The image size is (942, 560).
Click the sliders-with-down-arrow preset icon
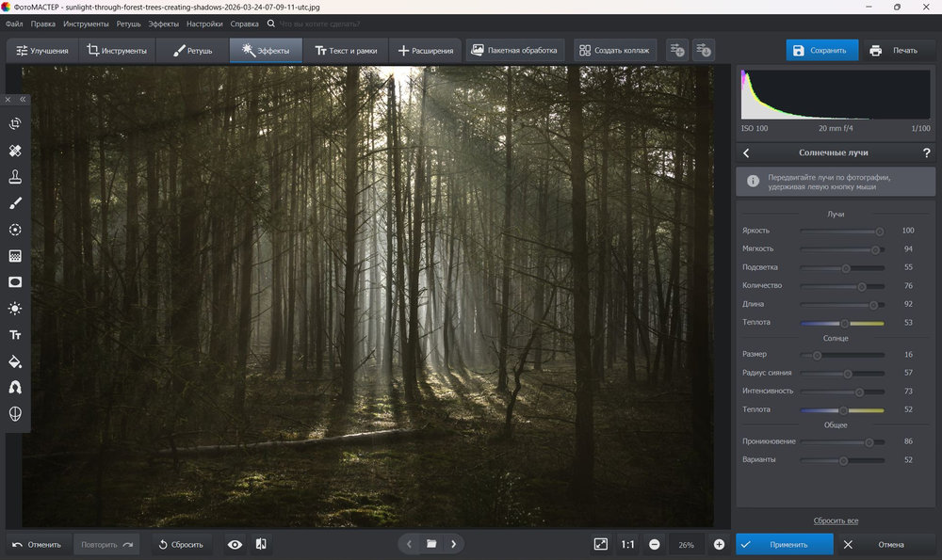click(x=704, y=51)
